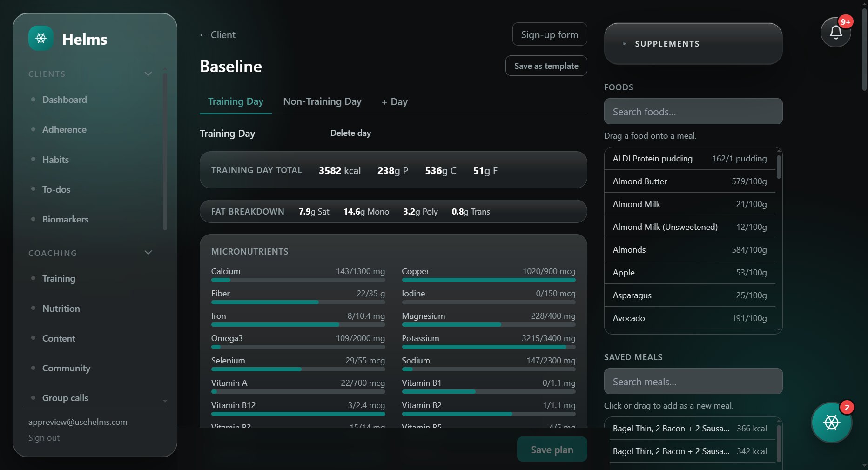Image resolution: width=868 pixels, height=470 pixels.
Task: Select Apple food row
Action: 690,273
